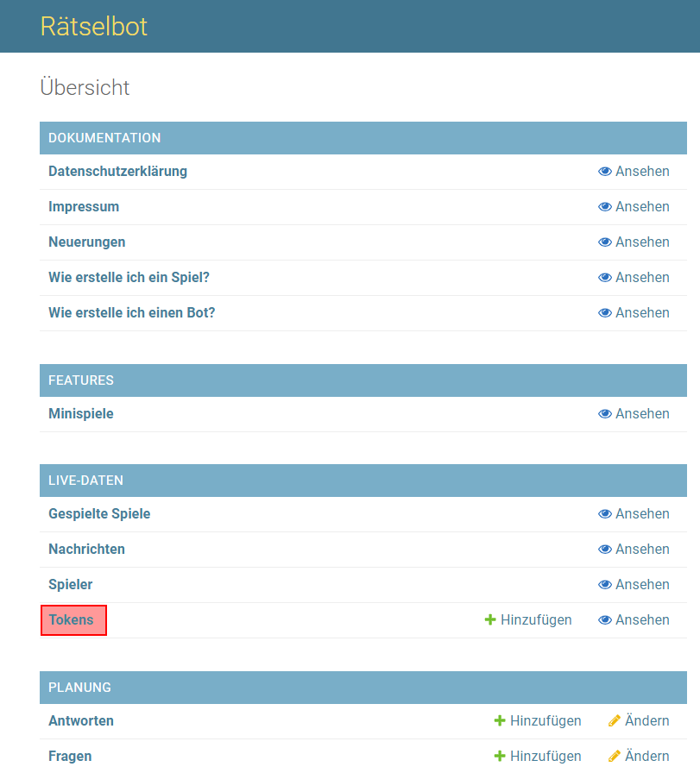The image size is (700, 773).
Task: Click the green plus icon for Antworten
Action: 500,721
